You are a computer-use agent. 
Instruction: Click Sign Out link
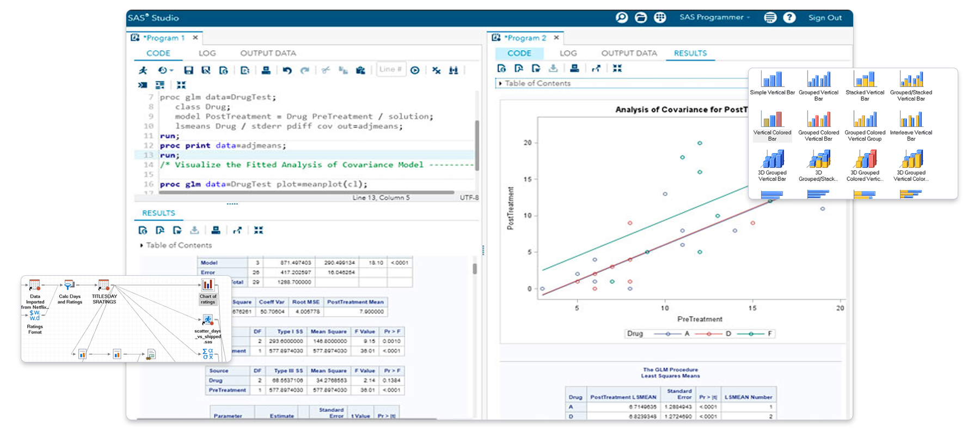(x=825, y=17)
